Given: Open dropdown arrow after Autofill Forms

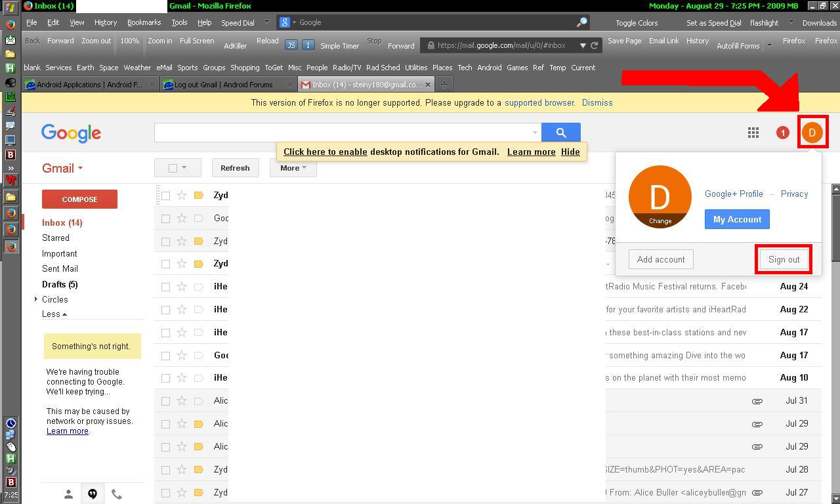Looking at the screenshot, I should [x=769, y=45].
